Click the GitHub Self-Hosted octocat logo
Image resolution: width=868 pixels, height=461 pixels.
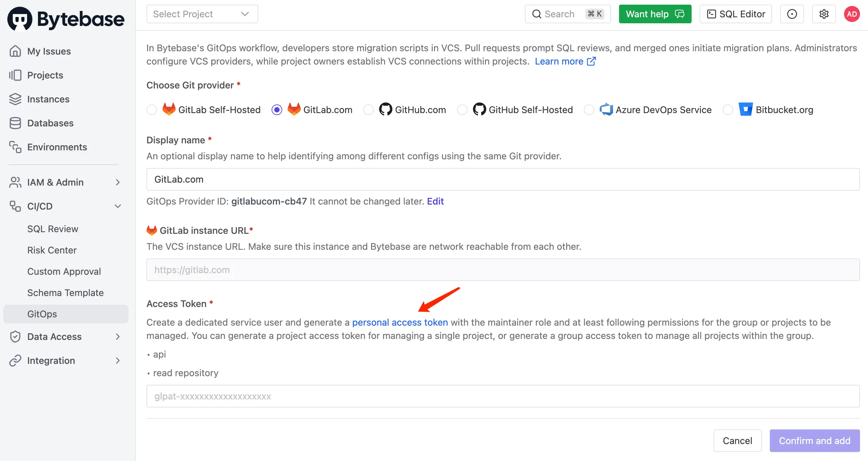479,109
